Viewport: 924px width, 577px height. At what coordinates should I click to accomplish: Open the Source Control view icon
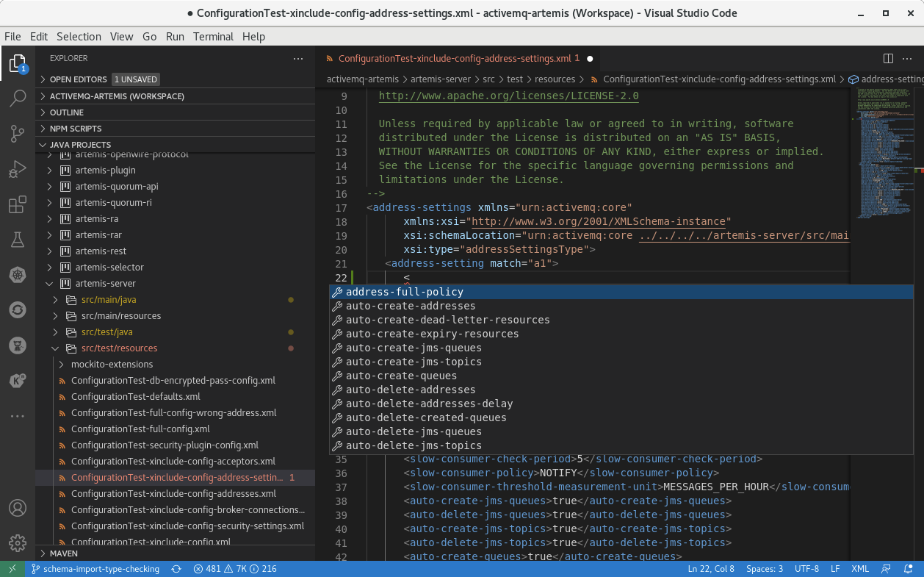18,134
